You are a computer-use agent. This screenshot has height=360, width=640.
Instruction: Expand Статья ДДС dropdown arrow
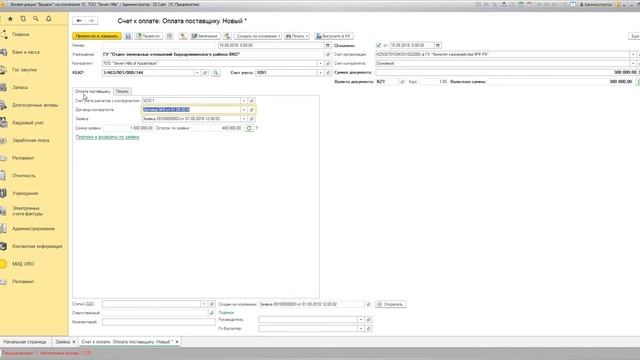[204, 304]
